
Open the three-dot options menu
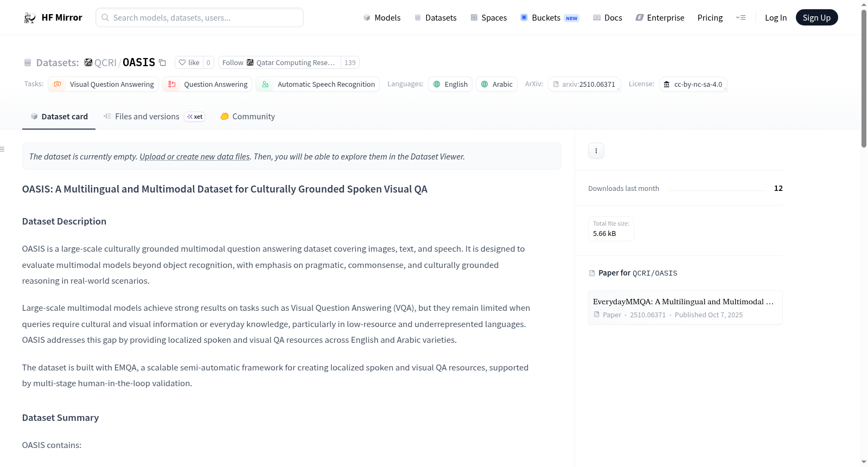click(596, 151)
